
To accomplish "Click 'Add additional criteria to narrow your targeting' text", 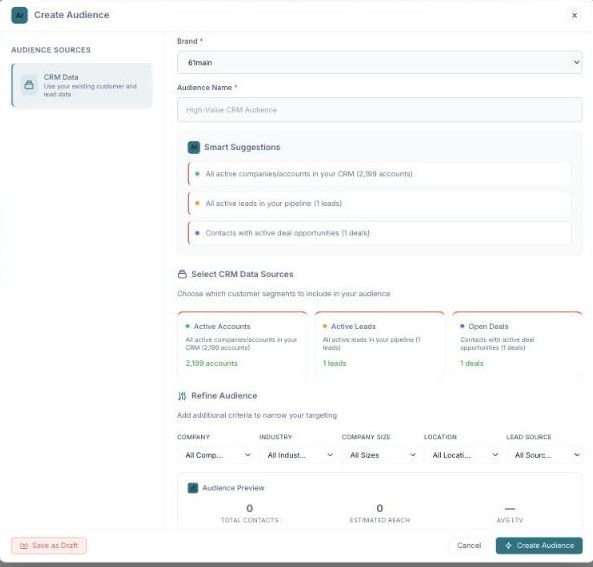I will (257, 415).
